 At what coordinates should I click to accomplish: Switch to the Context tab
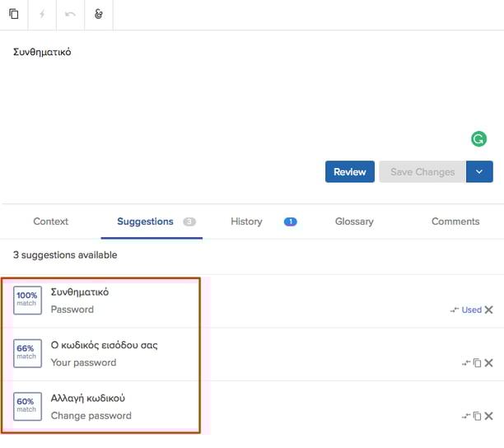[50, 222]
